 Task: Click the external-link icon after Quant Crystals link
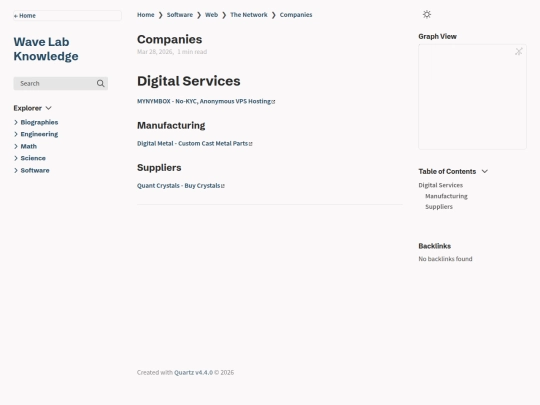click(x=223, y=186)
